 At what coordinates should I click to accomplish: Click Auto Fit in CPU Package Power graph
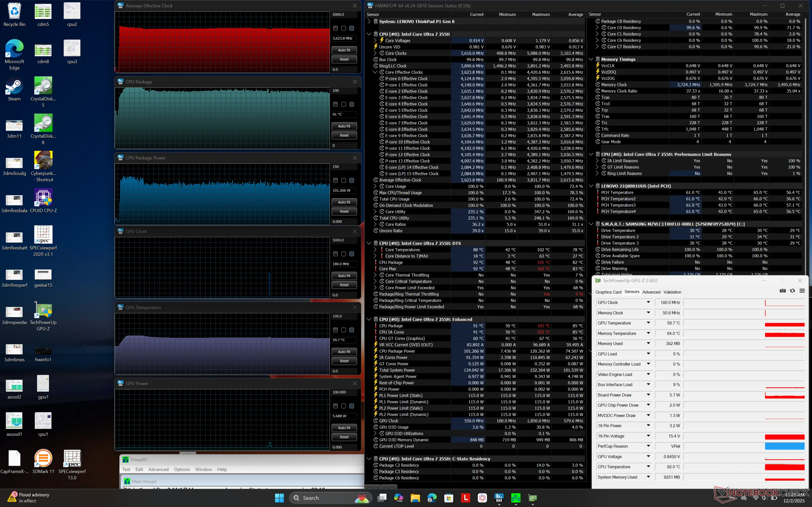coord(344,202)
